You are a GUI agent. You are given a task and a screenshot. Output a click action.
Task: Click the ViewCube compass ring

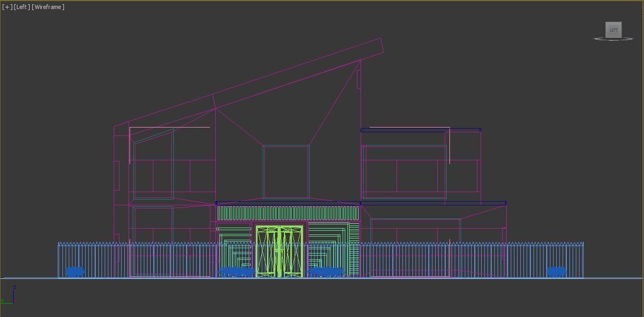tap(613, 39)
